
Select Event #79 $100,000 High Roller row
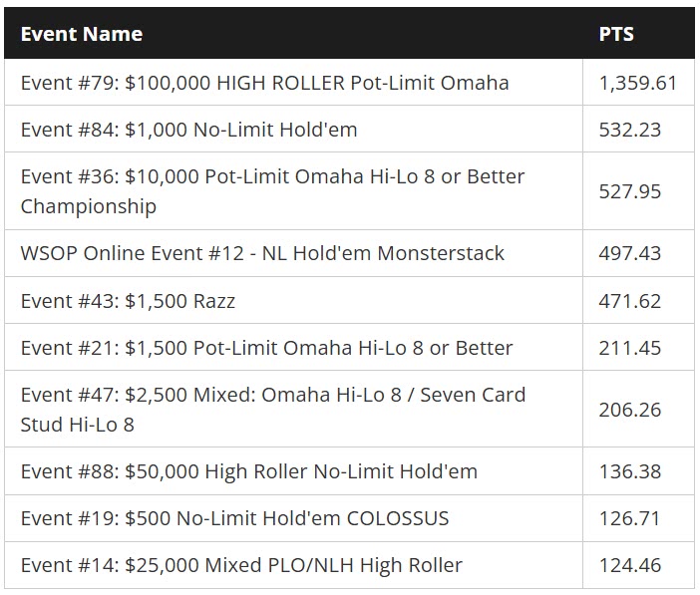(264, 83)
